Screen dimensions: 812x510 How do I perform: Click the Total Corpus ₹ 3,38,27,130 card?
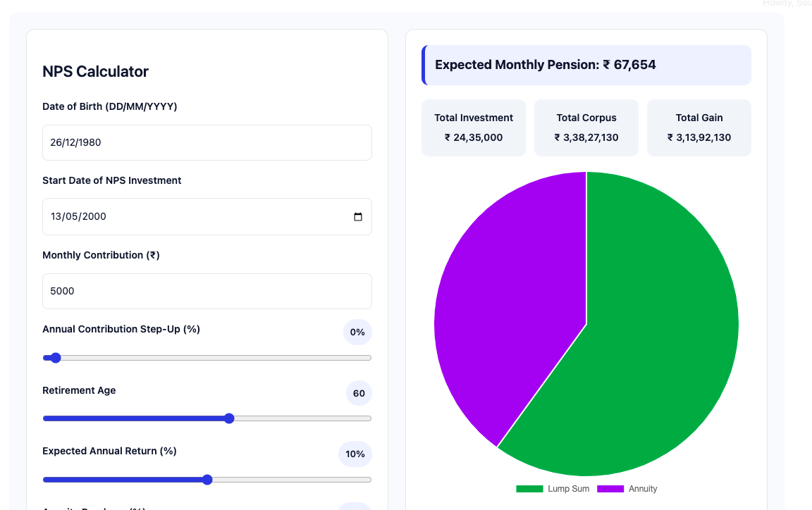click(586, 127)
